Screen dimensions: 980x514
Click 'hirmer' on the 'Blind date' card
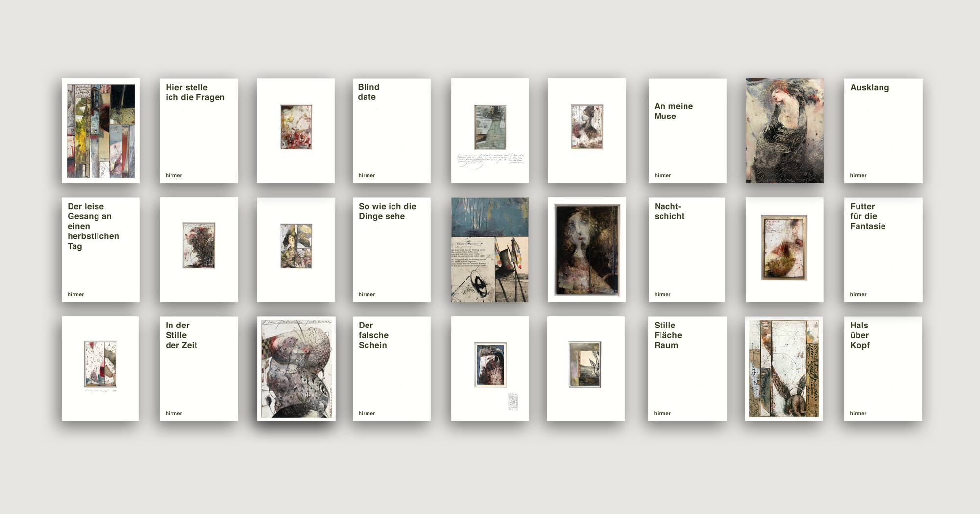[x=367, y=175]
